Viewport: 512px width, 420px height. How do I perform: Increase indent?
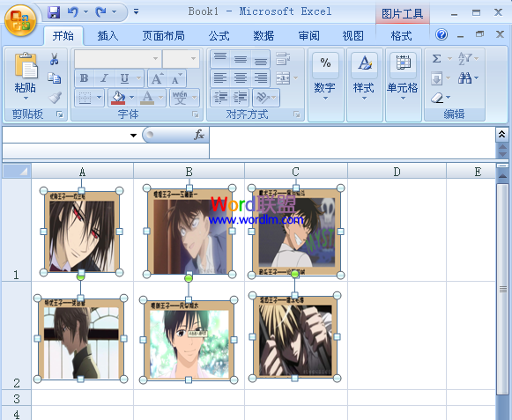tap(241, 98)
